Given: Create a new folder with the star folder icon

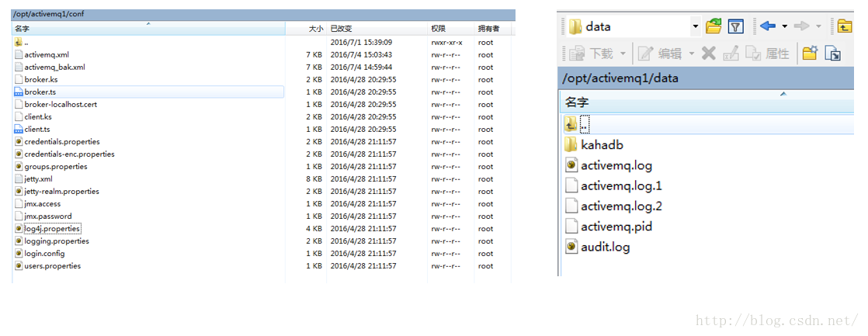Looking at the screenshot, I should (x=811, y=53).
